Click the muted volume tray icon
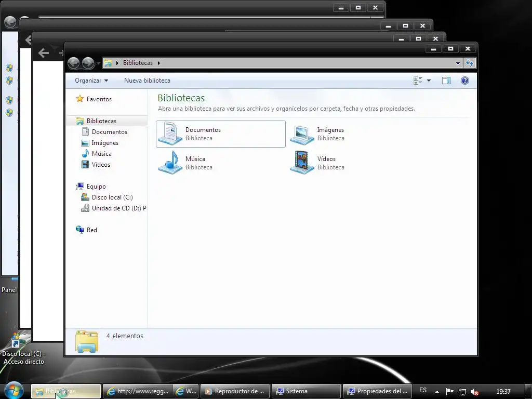Viewport: 532px width, 399px height. tap(475, 392)
